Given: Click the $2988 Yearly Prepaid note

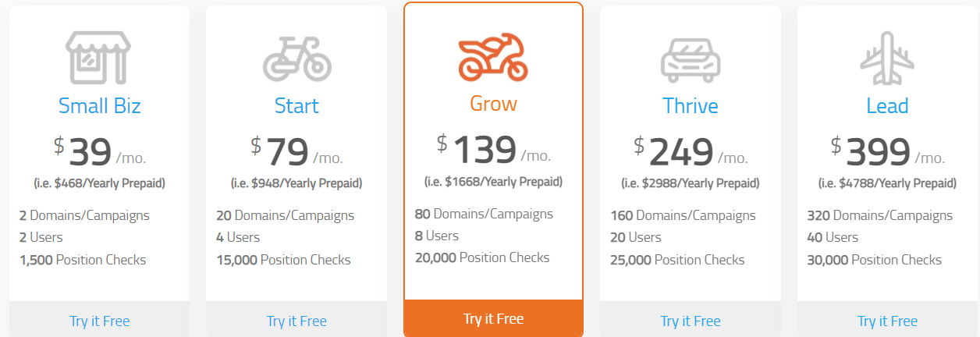Looking at the screenshot, I should tap(691, 184).
